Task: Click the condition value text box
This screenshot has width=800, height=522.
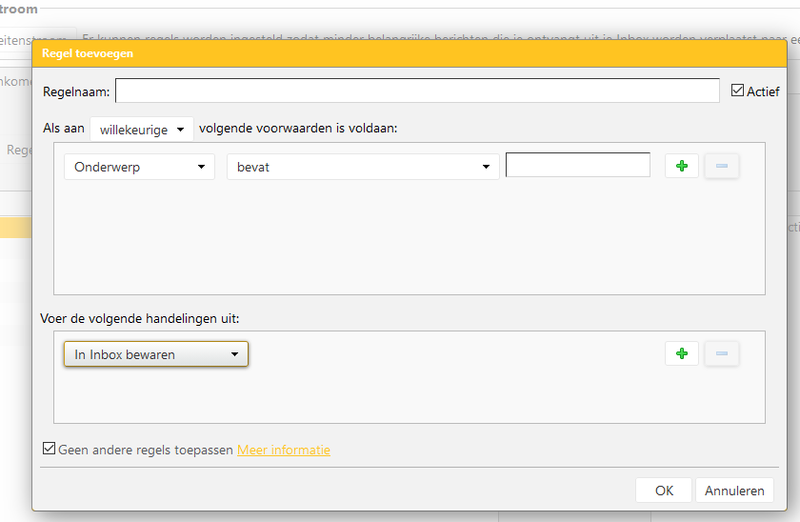Action: (577, 165)
